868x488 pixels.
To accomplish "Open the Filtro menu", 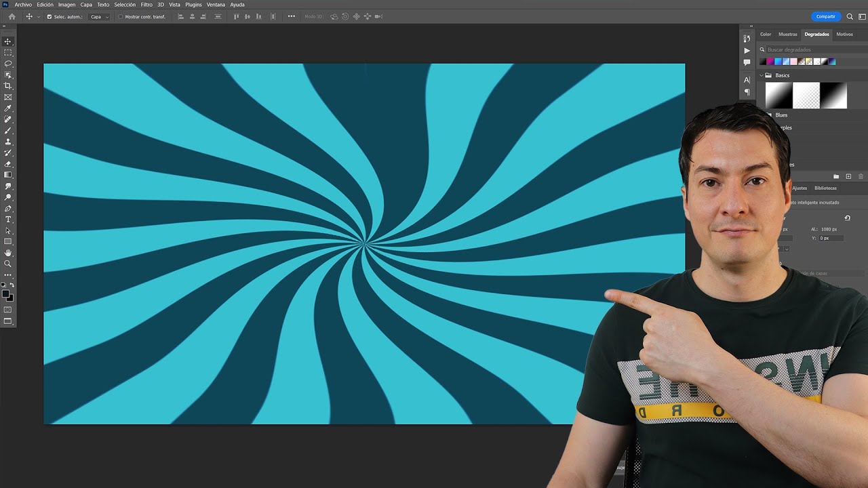I will (x=146, y=5).
